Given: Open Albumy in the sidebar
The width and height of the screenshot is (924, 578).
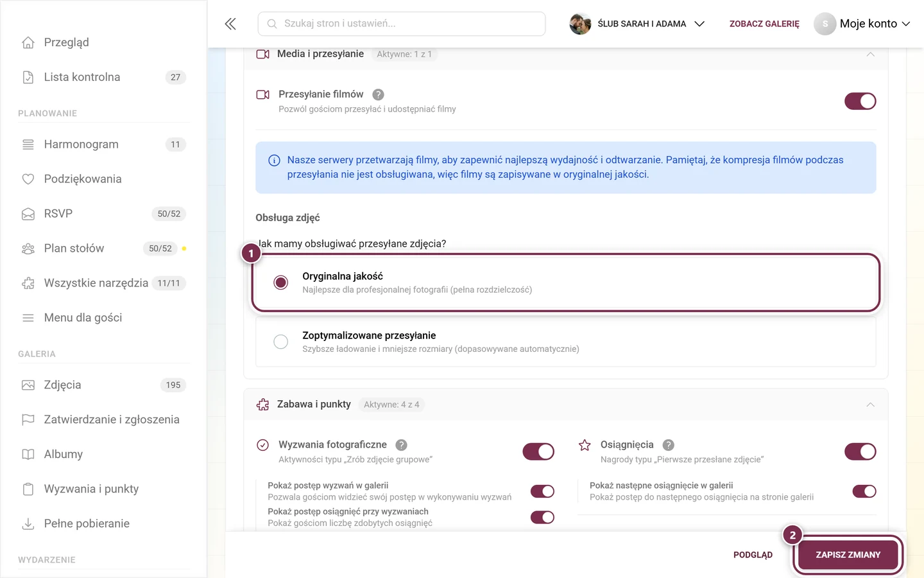Looking at the screenshot, I should point(104,455).
